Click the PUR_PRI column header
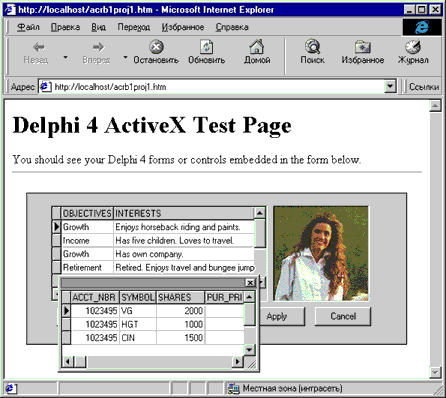 coord(224,297)
